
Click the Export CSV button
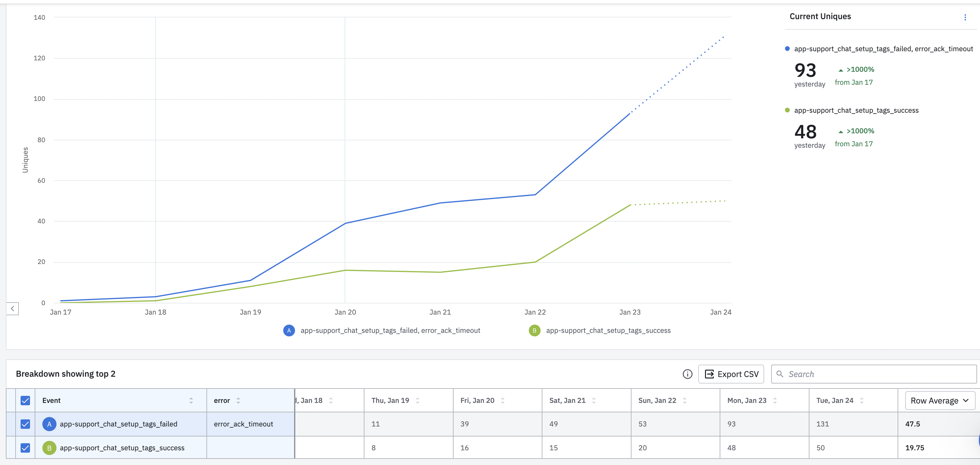[x=731, y=374]
